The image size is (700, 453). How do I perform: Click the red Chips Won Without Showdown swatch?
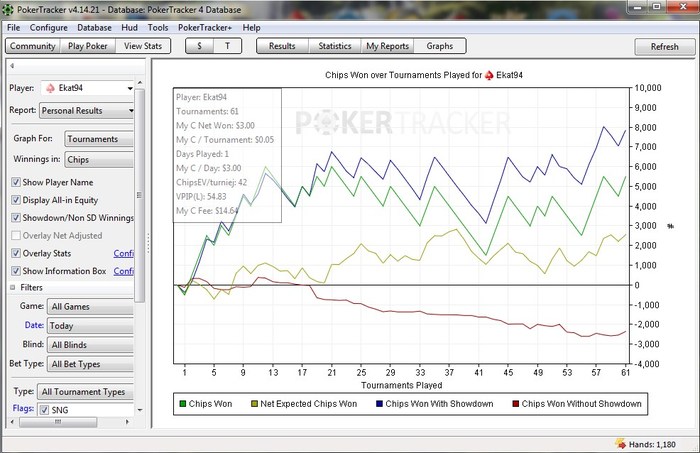516,404
